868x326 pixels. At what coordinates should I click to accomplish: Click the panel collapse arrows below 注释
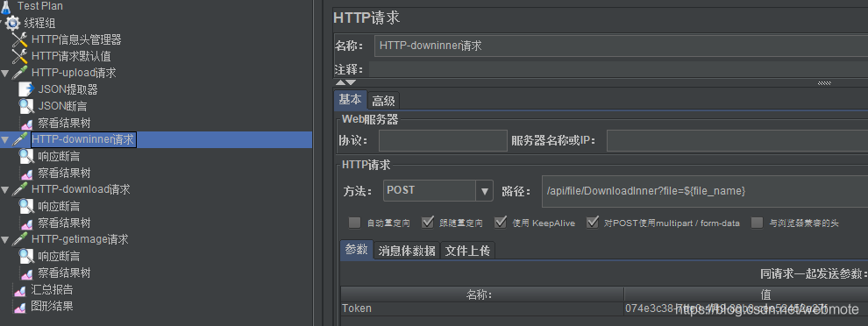346,82
